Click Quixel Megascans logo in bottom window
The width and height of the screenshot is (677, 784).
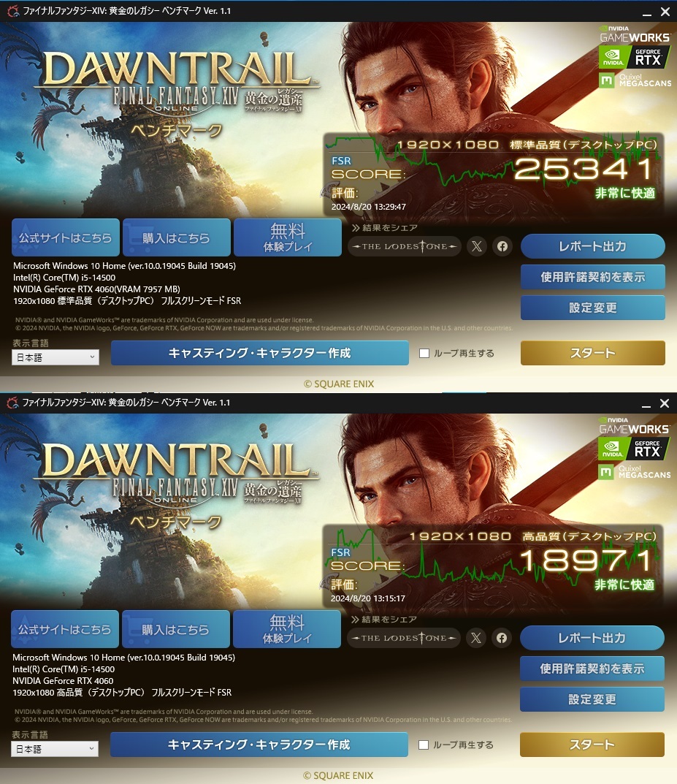tap(635, 471)
